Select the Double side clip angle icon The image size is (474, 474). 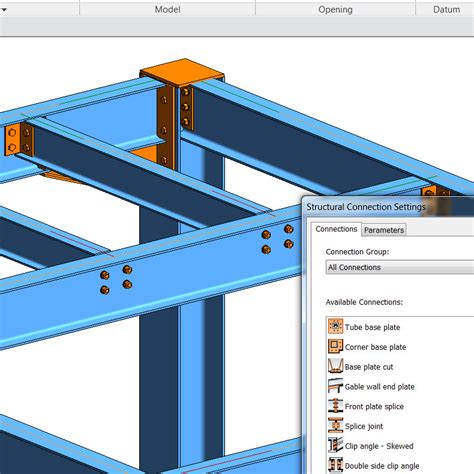point(335,465)
